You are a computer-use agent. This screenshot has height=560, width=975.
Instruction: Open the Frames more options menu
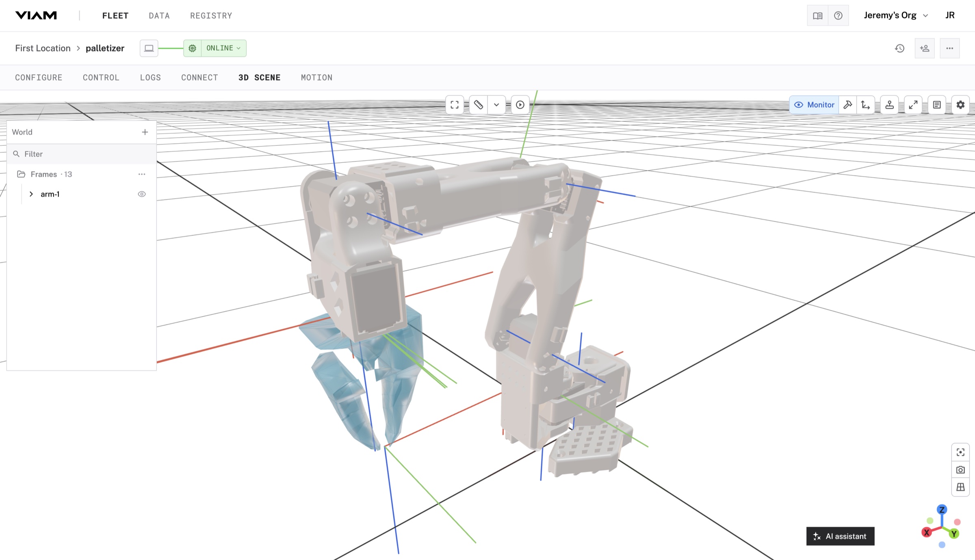coord(141,174)
